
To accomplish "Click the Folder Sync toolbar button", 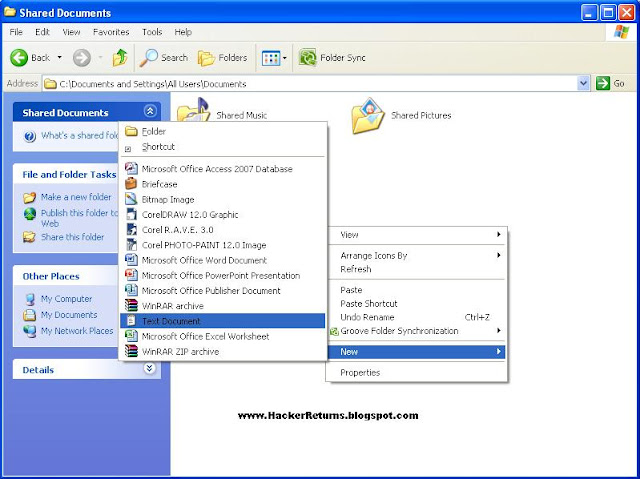I will click(332, 58).
